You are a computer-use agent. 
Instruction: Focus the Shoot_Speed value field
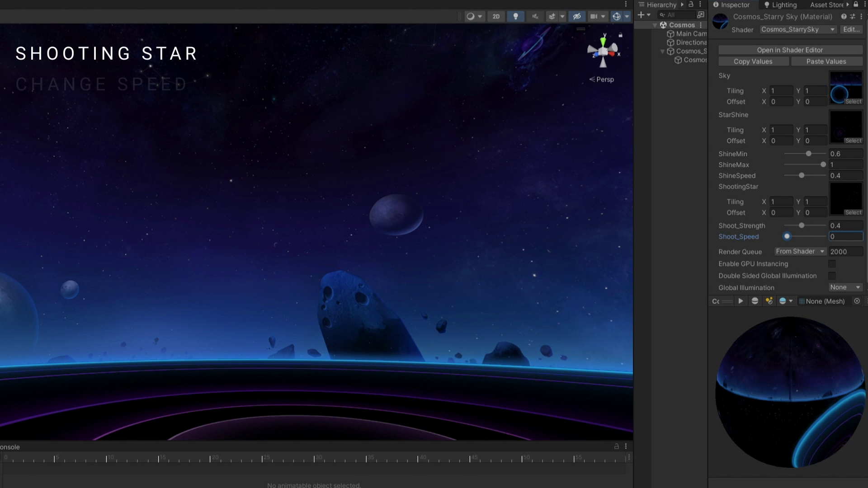(846, 236)
